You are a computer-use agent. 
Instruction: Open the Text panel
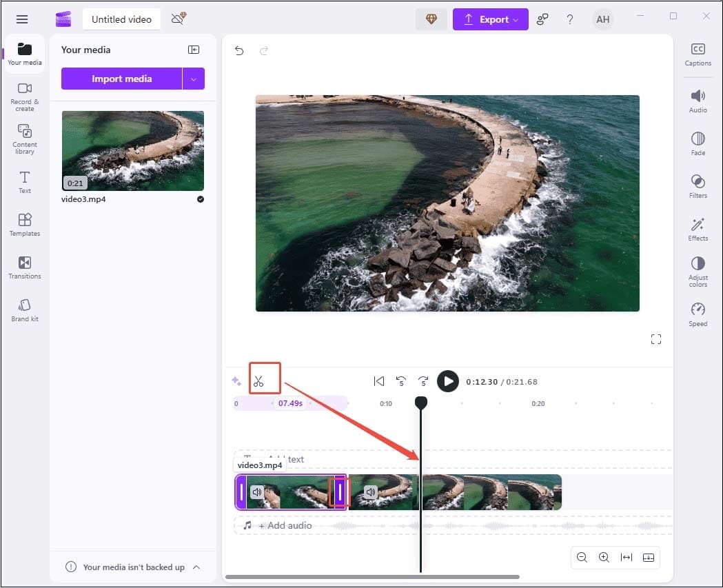(25, 182)
